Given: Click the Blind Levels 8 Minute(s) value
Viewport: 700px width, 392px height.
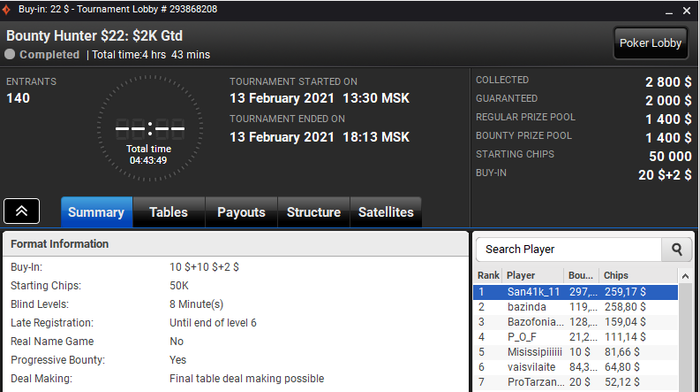Looking at the screenshot, I should click(196, 304).
